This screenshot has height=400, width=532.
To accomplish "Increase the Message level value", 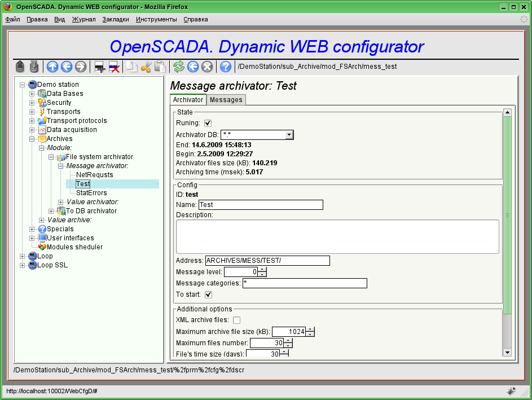I will coord(262,269).
